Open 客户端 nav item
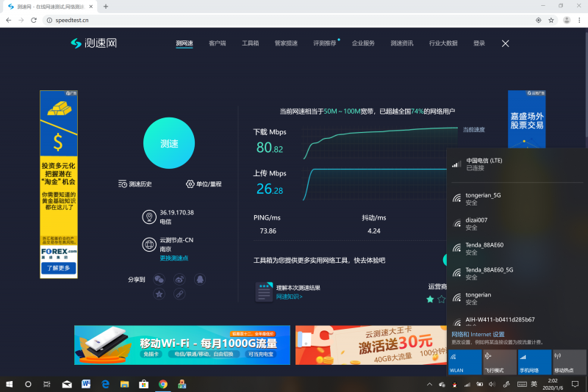The height and width of the screenshot is (392, 588). pyautogui.click(x=217, y=43)
